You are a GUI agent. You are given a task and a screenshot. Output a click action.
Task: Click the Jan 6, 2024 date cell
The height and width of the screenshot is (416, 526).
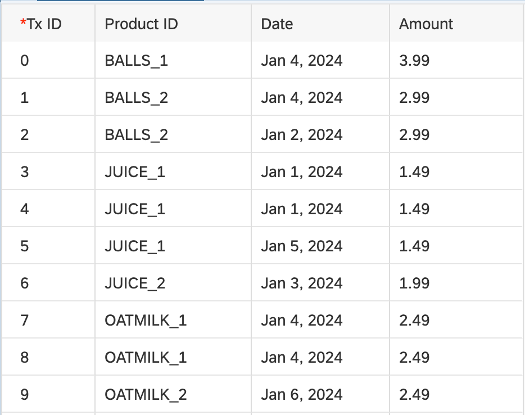320,394
